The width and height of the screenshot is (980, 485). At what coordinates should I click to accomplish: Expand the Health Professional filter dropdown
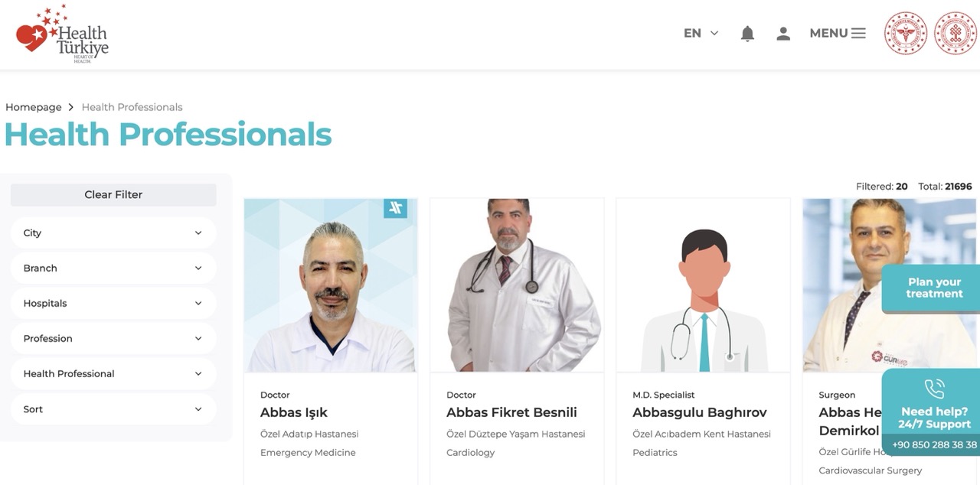(x=113, y=373)
